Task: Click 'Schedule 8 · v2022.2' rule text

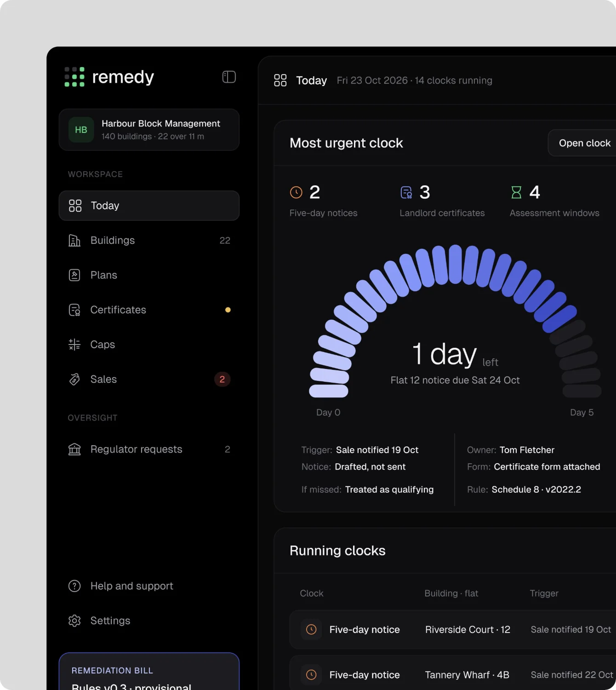Action: [536, 489]
